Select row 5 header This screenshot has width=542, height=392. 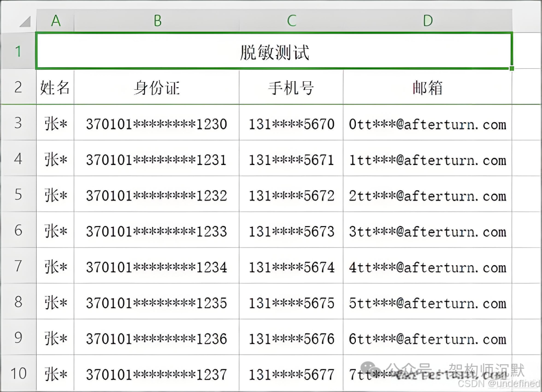pos(18,194)
